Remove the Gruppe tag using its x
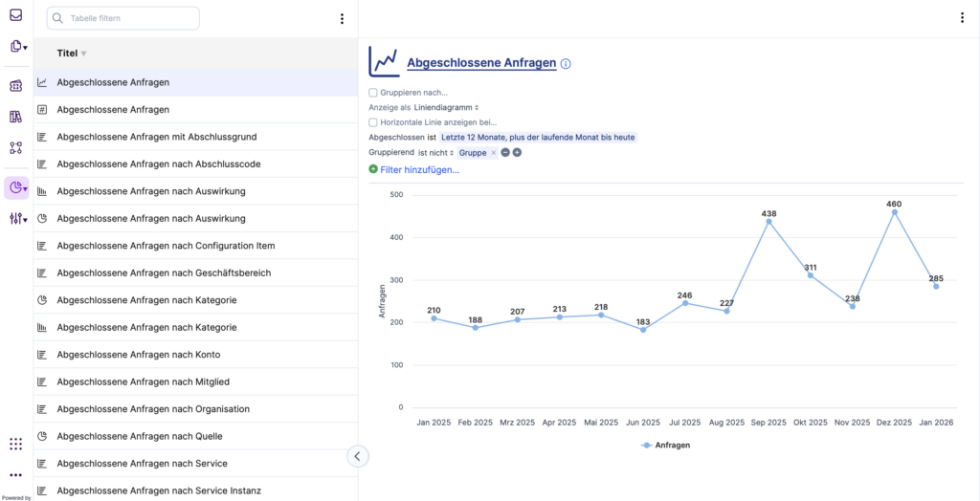The width and height of the screenshot is (980, 501). tap(494, 153)
